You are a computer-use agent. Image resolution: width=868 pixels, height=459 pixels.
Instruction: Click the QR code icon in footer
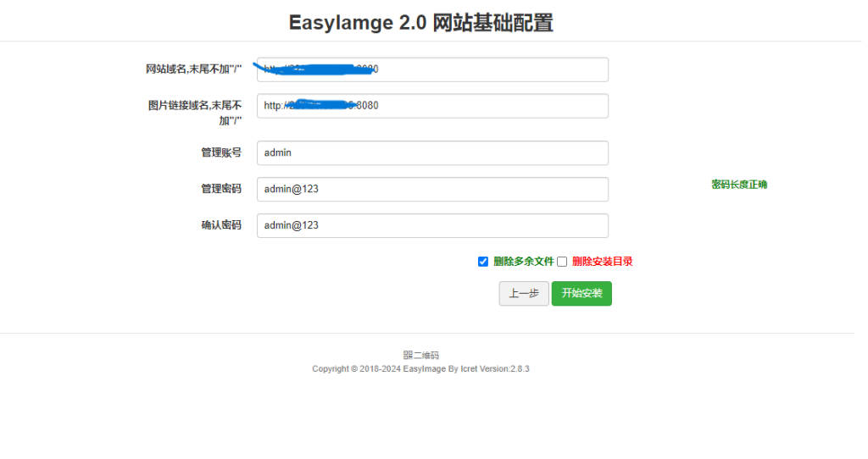[408, 355]
